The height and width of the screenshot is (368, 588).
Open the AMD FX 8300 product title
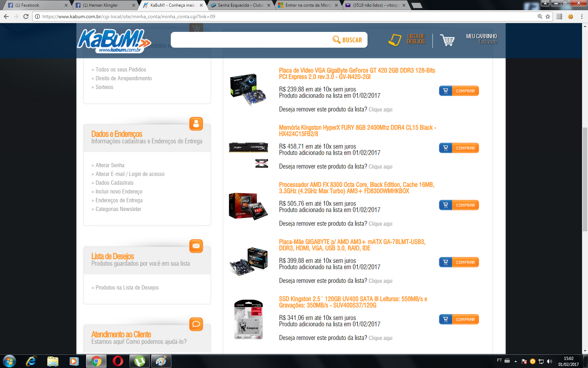pyautogui.click(x=357, y=188)
